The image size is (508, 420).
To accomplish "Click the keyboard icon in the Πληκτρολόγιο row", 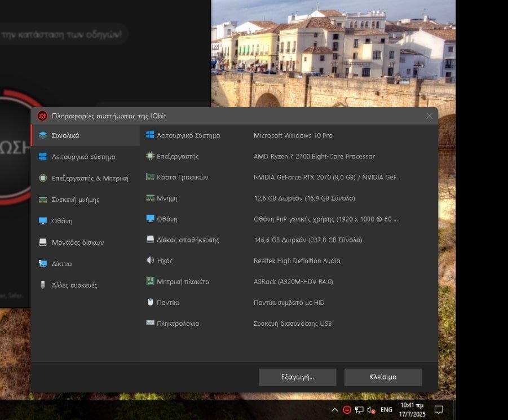I will 150,322.
